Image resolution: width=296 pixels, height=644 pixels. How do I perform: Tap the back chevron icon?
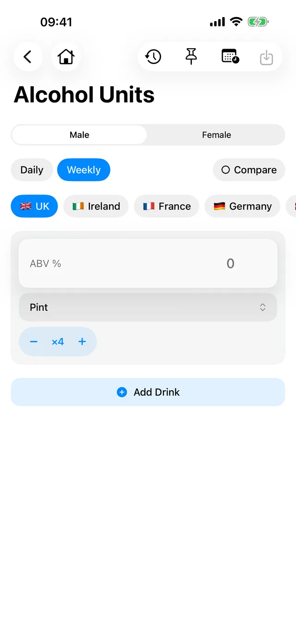28,57
